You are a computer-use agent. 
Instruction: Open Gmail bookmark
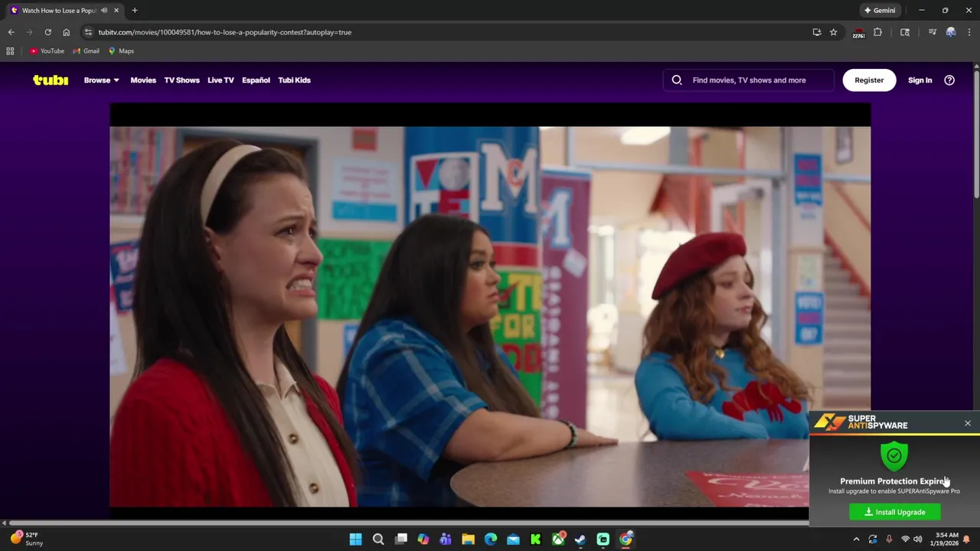pos(86,51)
